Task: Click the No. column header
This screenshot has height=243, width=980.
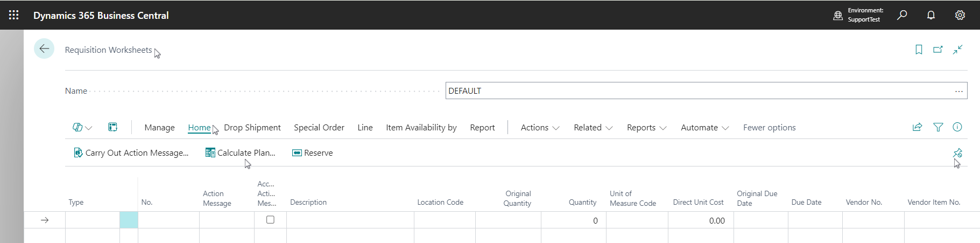Action: [x=147, y=203]
